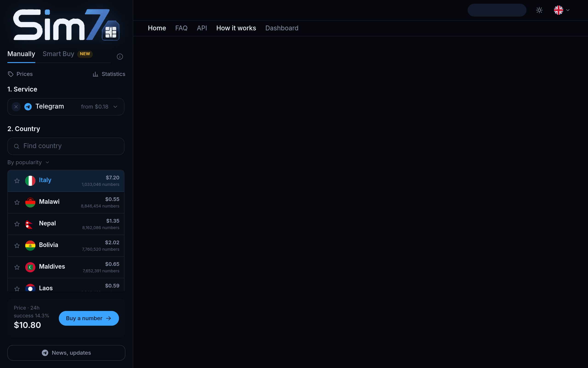Click the Buy a number button

[89, 318]
